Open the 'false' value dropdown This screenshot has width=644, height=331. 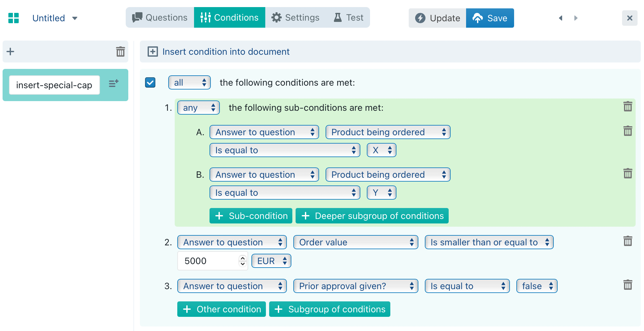(537, 286)
